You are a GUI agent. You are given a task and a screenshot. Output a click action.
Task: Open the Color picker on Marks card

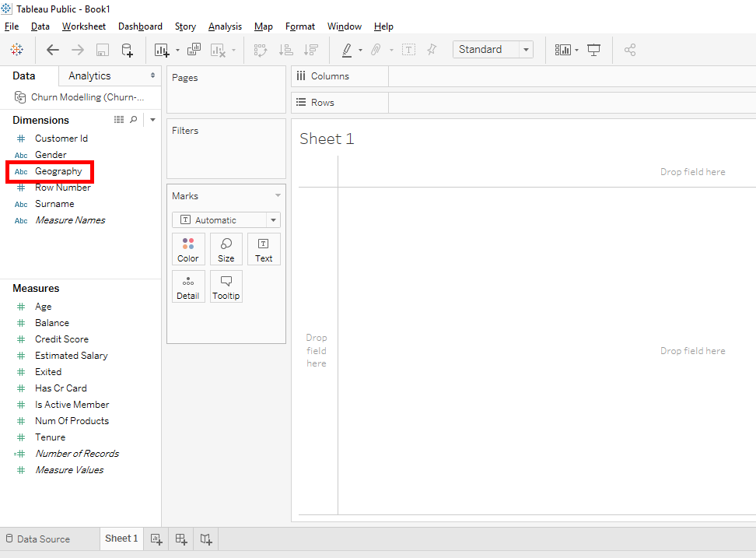click(188, 249)
